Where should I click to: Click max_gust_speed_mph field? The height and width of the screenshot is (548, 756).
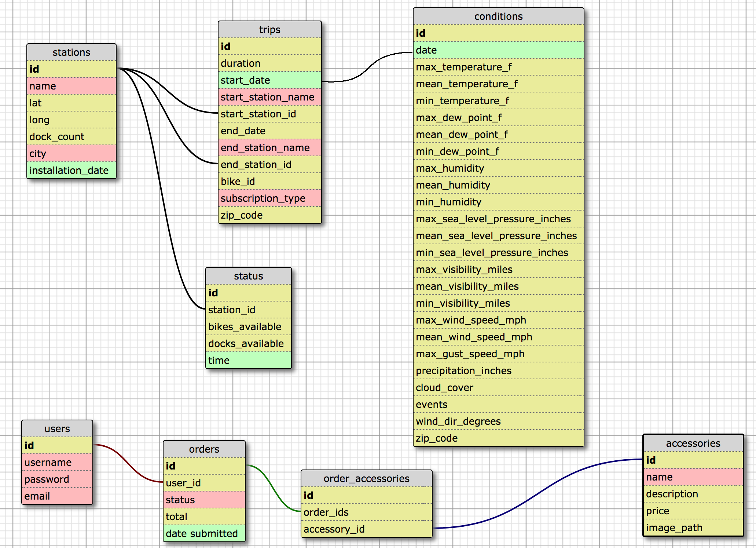point(499,354)
